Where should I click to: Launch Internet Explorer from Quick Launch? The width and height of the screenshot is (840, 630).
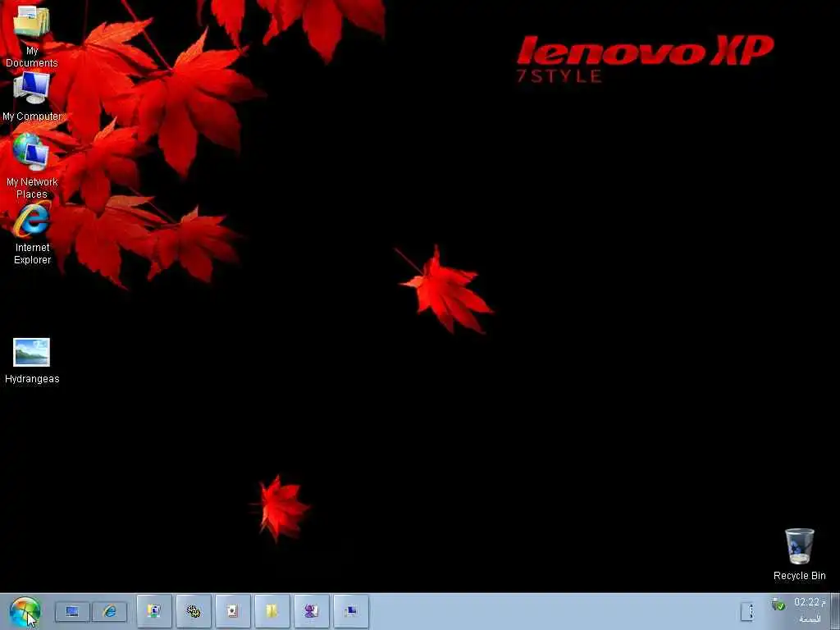click(x=110, y=611)
